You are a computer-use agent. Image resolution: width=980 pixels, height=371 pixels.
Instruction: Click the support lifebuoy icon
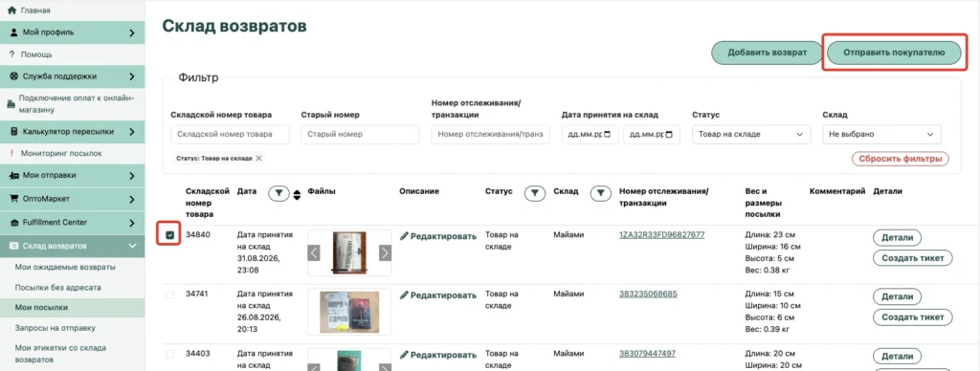pyautogui.click(x=13, y=76)
